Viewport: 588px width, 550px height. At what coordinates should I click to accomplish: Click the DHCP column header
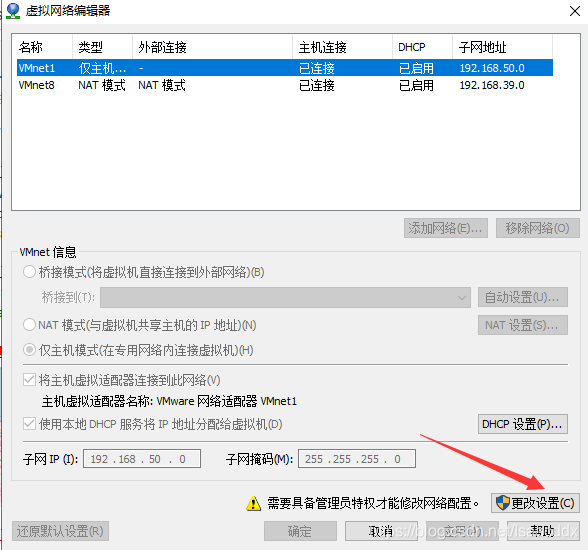[423, 47]
